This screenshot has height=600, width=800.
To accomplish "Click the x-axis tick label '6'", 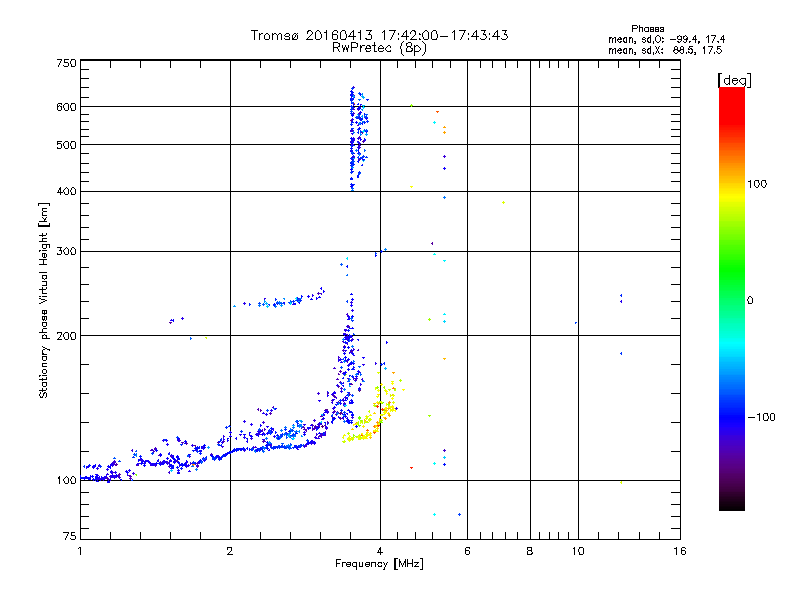I will click(x=467, y=551).
